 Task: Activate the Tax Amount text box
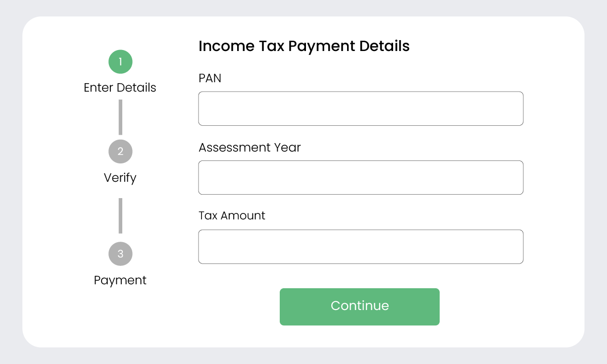(x=360, y=247)
